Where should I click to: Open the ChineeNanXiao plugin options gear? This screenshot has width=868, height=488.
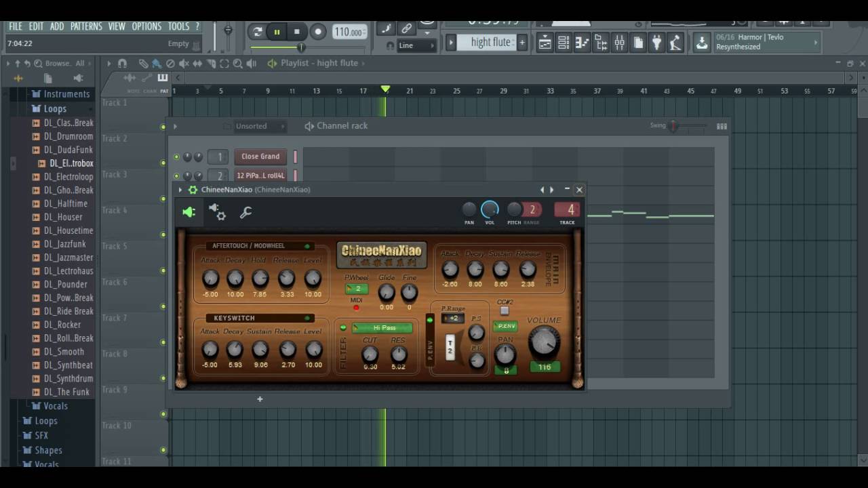[193, 190]
